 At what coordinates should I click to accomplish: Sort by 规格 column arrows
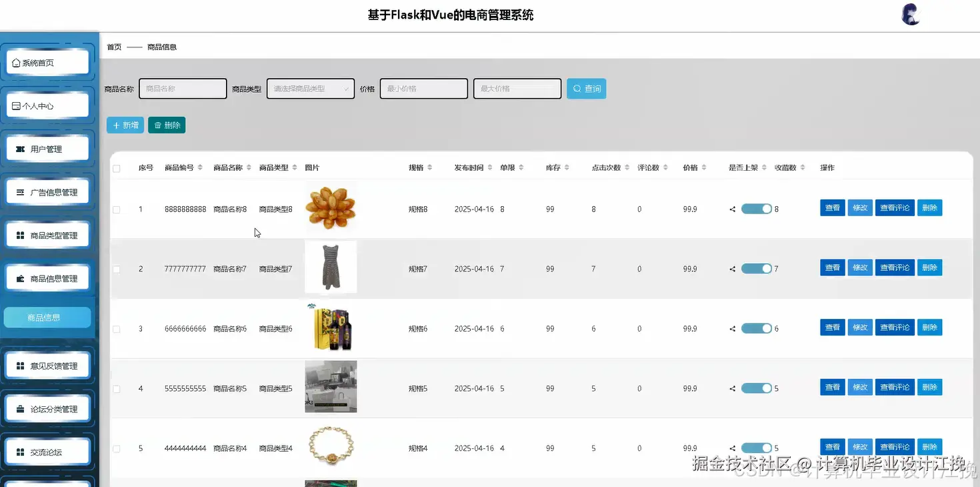pyautogui.click(x=430, y=167)
